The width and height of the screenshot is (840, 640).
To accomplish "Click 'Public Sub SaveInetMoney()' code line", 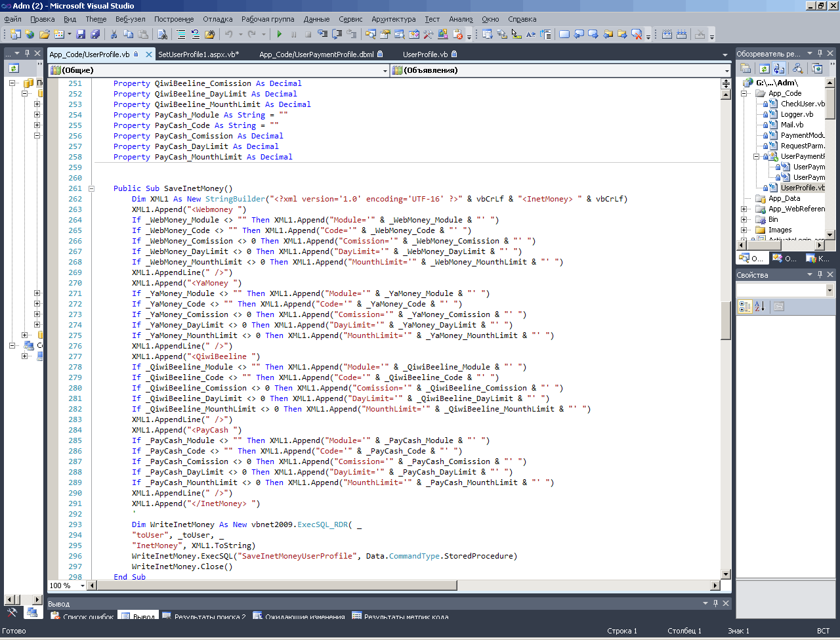I will pyautogui.click(x=173, y=188).
